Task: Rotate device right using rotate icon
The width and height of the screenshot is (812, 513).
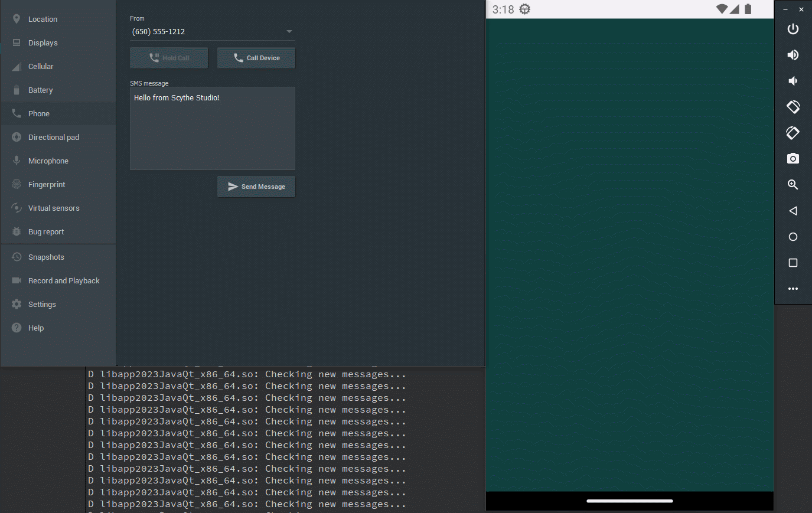Action: 793,133
